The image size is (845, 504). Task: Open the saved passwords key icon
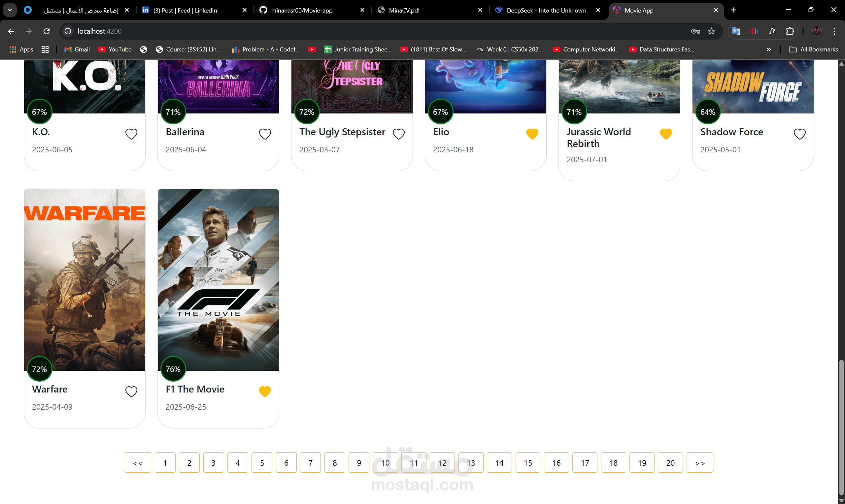tap(695, 31)
